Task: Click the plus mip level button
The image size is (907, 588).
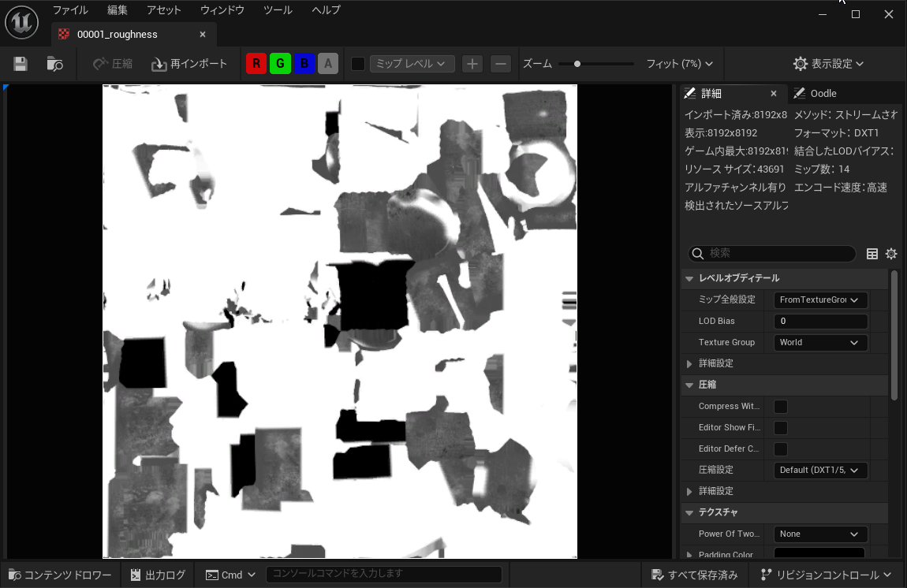Action: pos(472,64)
